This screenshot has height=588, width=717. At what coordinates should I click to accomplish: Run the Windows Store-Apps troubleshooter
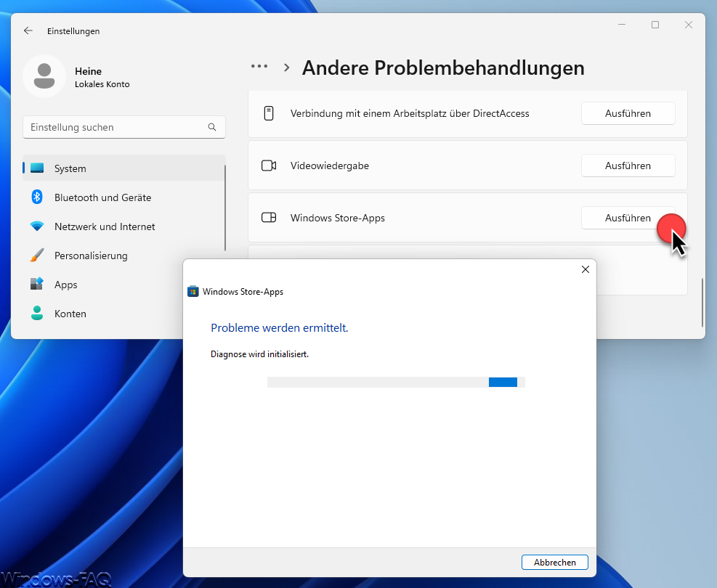pyautogui.click(x=628, y=218)
